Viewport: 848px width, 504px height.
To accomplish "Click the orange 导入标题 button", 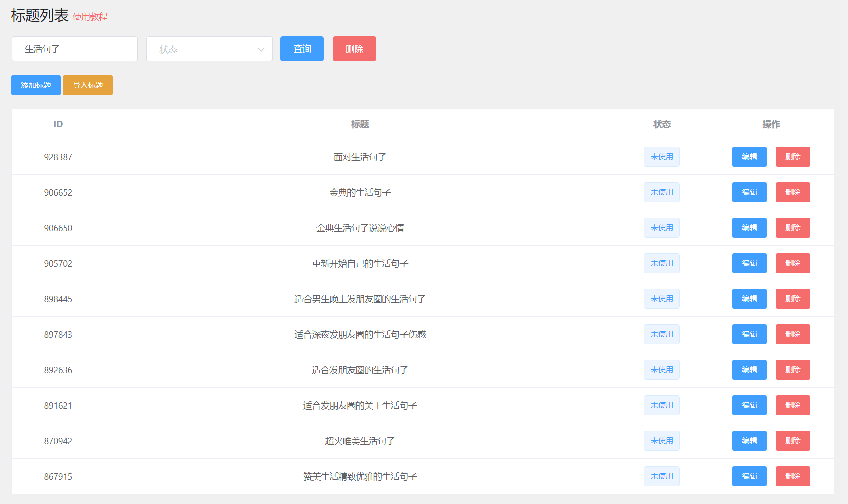I will pyautogui.click(x=88, y=85).
